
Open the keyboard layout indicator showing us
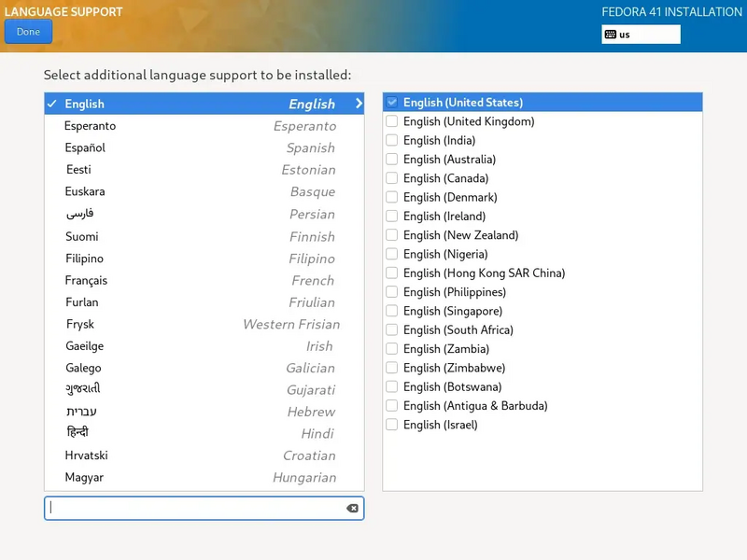[641, 34]
